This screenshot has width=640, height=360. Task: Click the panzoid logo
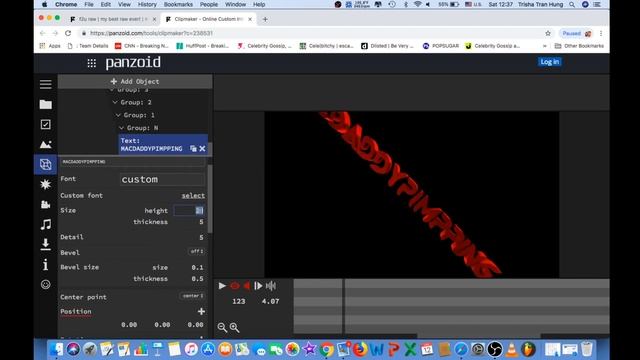tap(133, 62)
